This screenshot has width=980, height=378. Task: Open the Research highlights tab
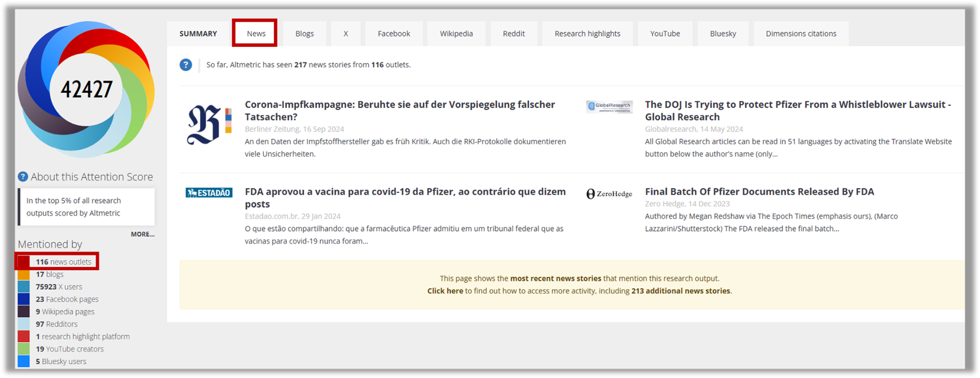pyautogui.click(x=587, y=34)
